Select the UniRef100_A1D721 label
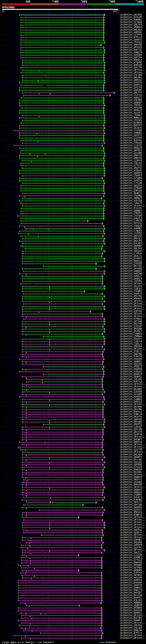This screenshot has width=146, height=644. [131, 135]
